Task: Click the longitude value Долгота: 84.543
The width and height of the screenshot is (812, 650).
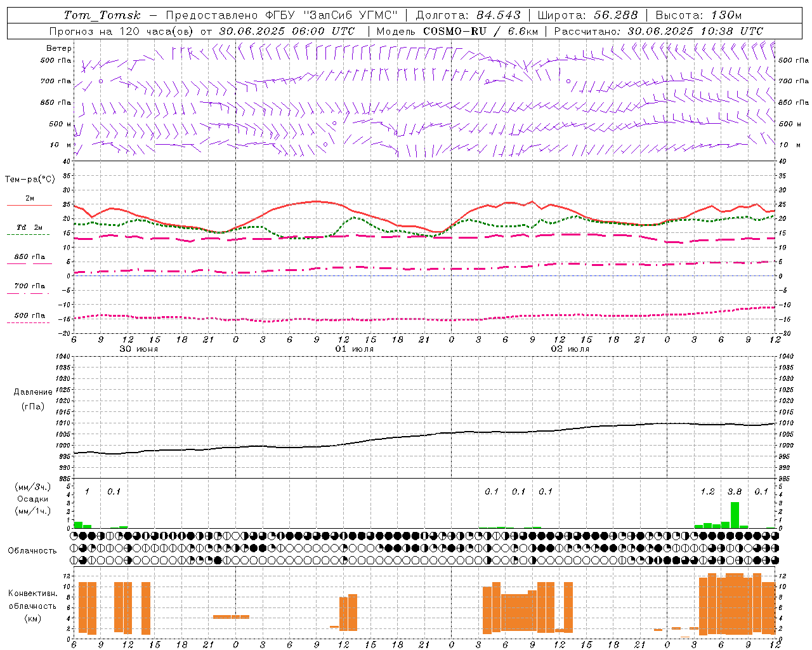Action: 468,15
